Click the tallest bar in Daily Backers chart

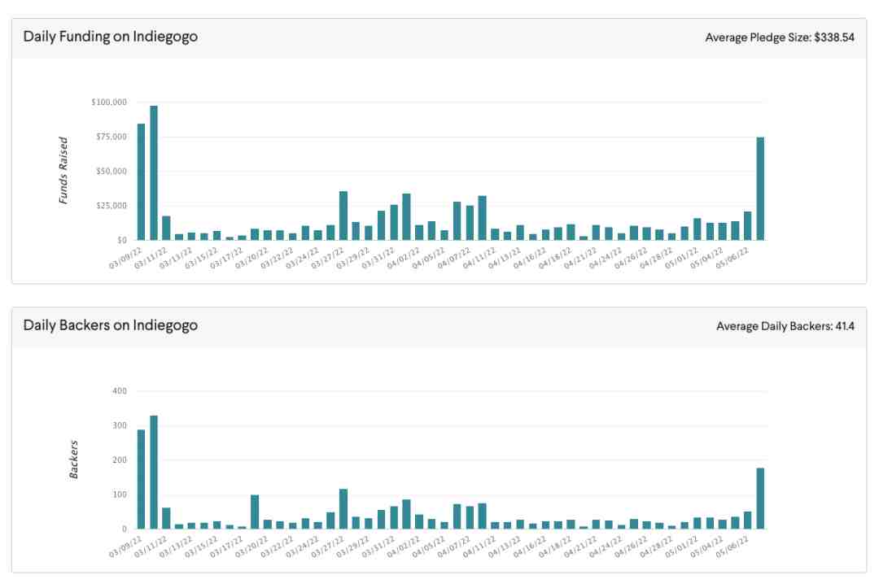pos(154,472)
